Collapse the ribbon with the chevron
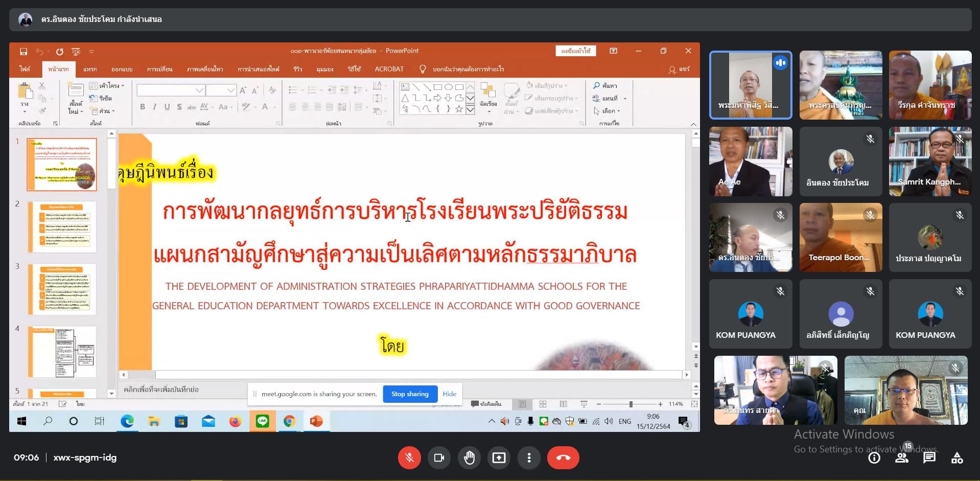980x481 pixels. tap(693, 124)
